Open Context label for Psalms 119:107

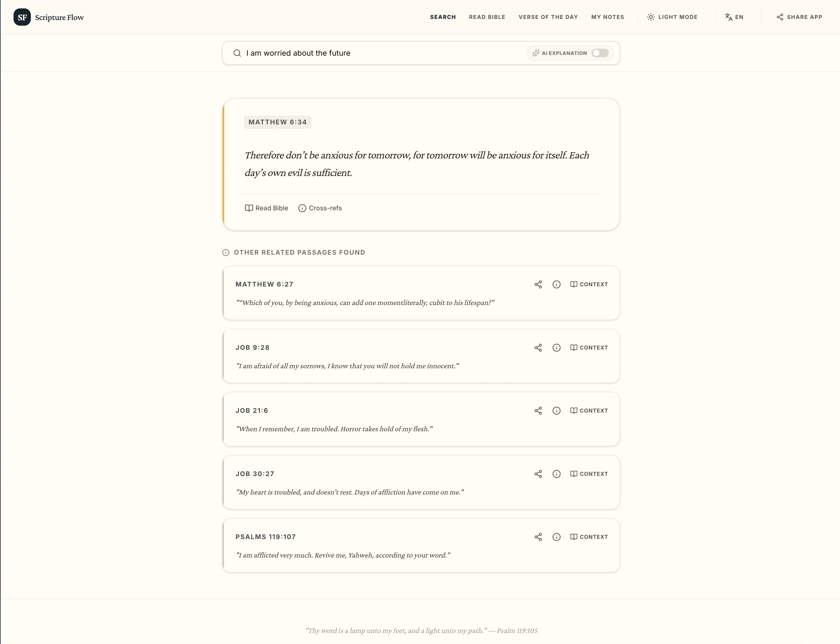(593, 537)
